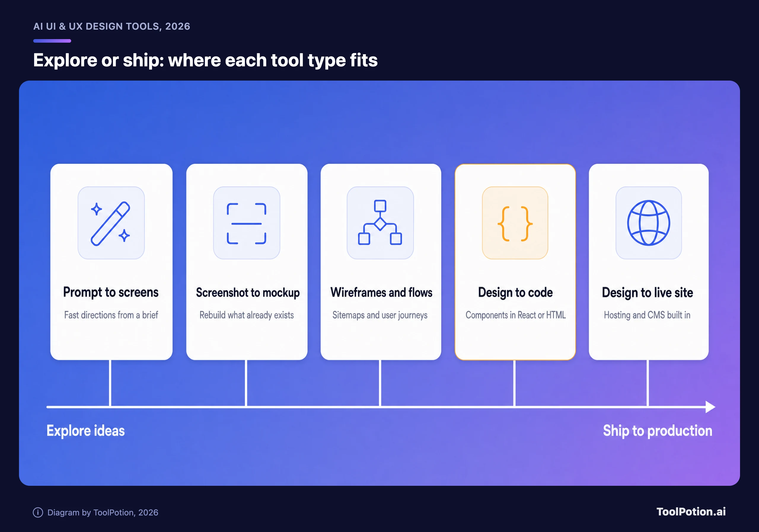Click 'Components in React or HTML' text
The width and height of the screenshot is (759, 532).
(516, 315)
